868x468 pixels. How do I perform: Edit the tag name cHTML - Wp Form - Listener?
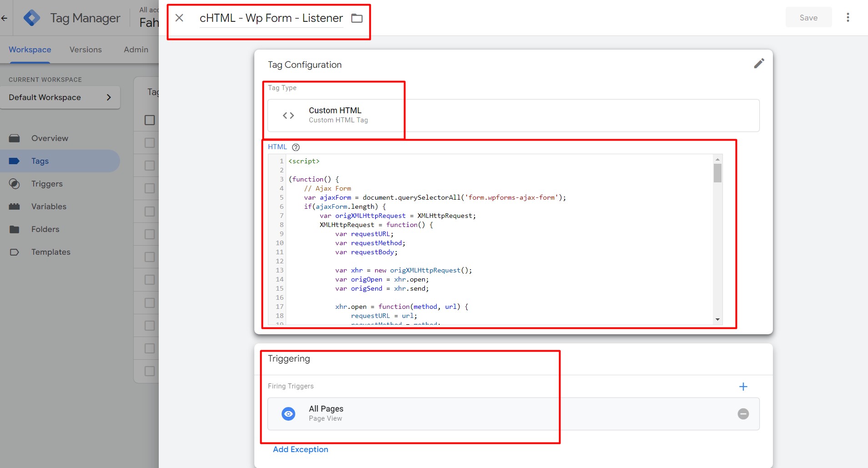click(x=271, y=18)
